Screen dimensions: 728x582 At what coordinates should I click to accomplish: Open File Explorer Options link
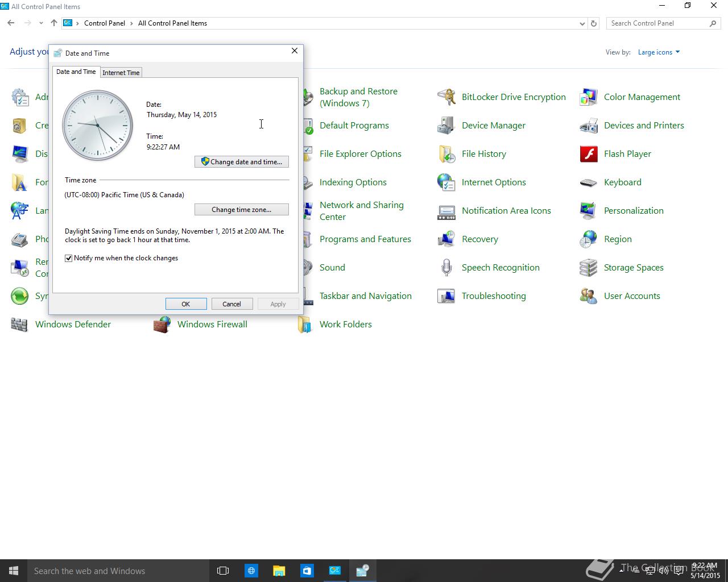(x=361, y=154)
